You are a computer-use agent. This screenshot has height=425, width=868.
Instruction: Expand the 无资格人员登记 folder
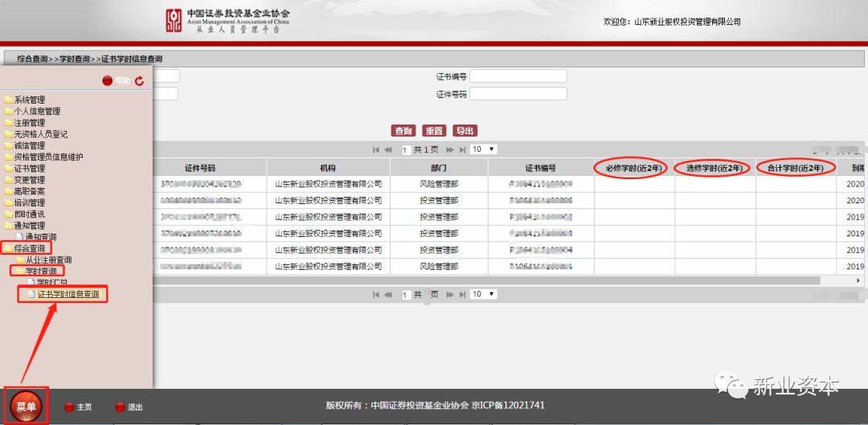pos(41,134)
